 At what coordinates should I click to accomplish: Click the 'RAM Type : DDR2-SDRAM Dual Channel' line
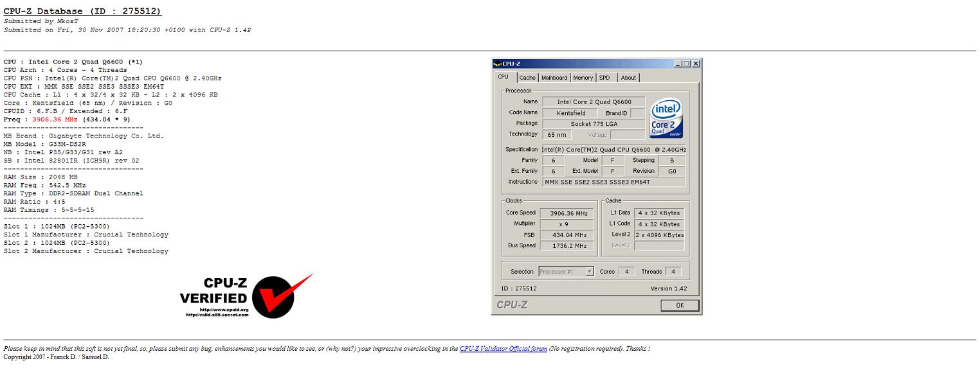[x=73, y=194]
